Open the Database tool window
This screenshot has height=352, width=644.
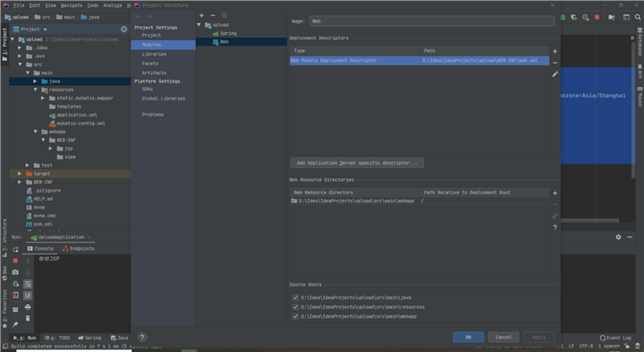click(640, 41)
